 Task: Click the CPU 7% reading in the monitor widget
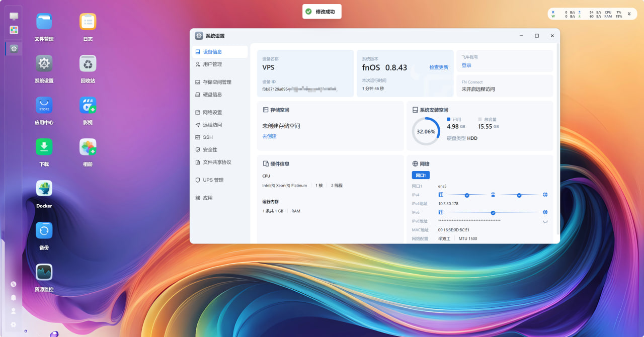613,12
